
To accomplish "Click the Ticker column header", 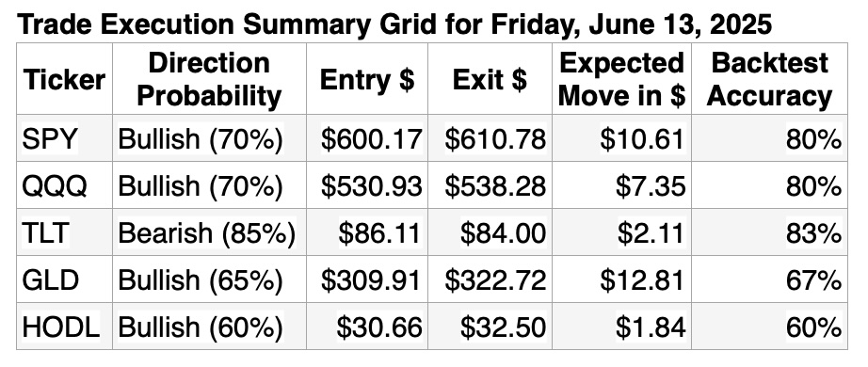I will 64,79.
